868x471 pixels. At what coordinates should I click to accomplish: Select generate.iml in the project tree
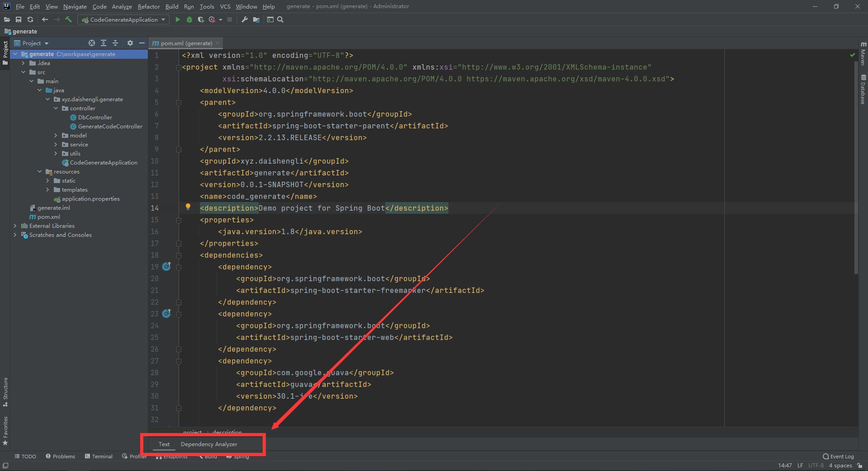point(53,207)
